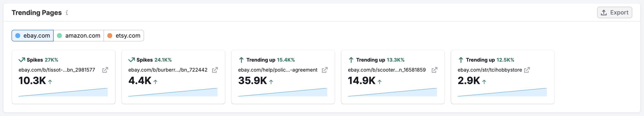Click the ebay.com/b/scooter URL link
The height and width of the screenshot is (116, 644).
pyautogui.click(x=386, y=70)
